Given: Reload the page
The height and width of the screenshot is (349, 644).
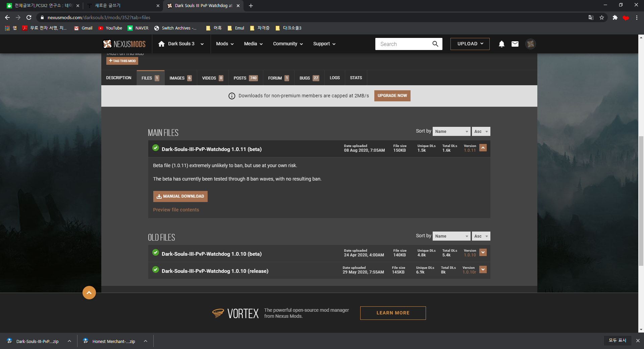Looking at the screenshot, I should 29,17.
